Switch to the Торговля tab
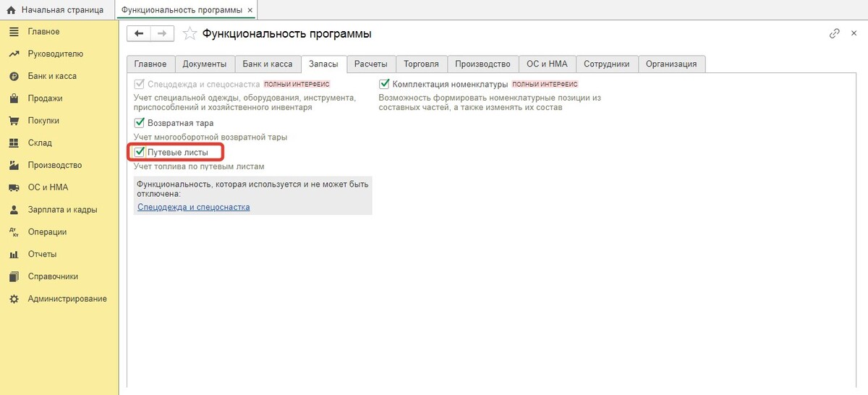The width and height of the screenshot is (868, 395). (x=421, y=64)
